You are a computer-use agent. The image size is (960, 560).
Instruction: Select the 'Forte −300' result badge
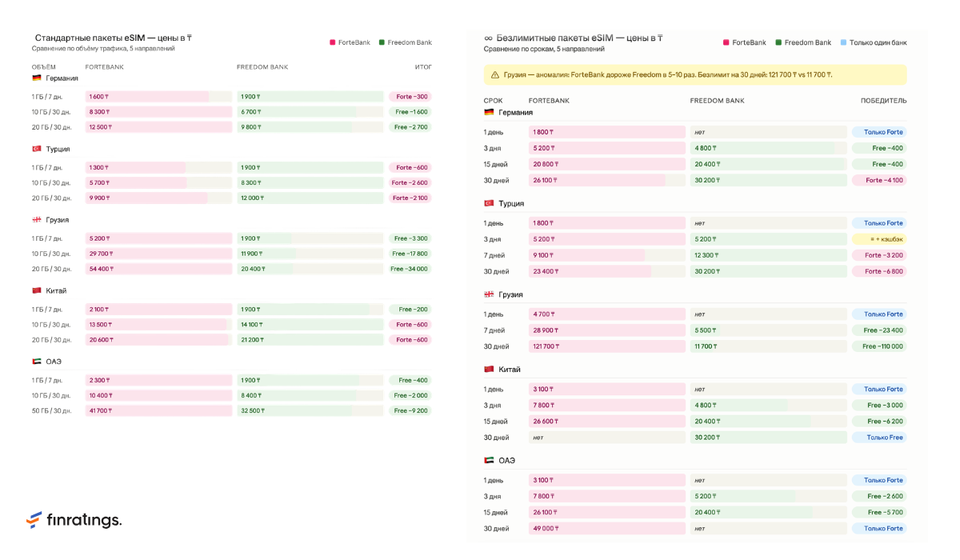pyautogui.click(x=410, y=97)
